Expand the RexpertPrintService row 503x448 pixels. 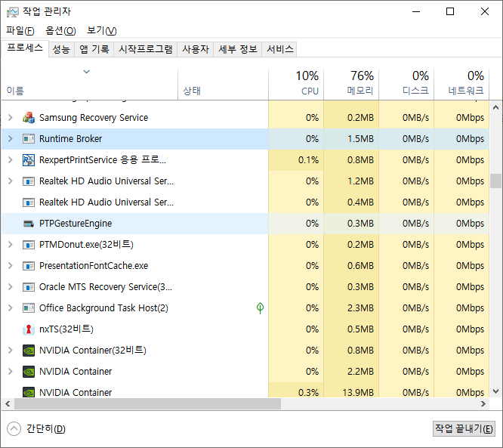pyautogui.click(x=11, y=160)
